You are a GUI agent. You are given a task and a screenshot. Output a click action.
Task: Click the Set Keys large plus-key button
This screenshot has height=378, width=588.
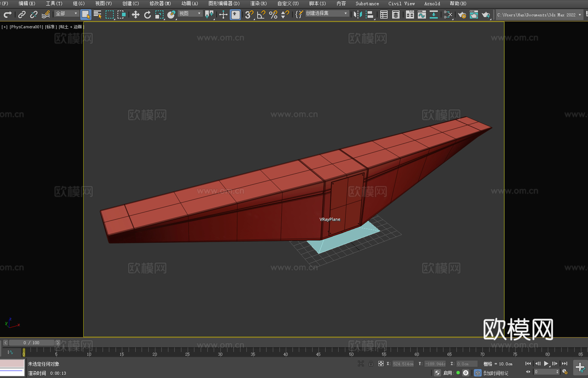coord(580,368)
